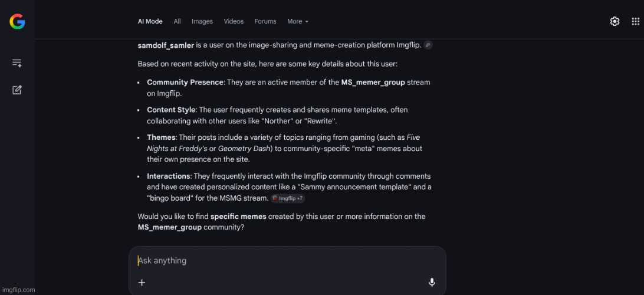The height and width of the screenshot is (295, 644).
Task: Click the link icon after Imgflip sentence
Action: [428, 45]
